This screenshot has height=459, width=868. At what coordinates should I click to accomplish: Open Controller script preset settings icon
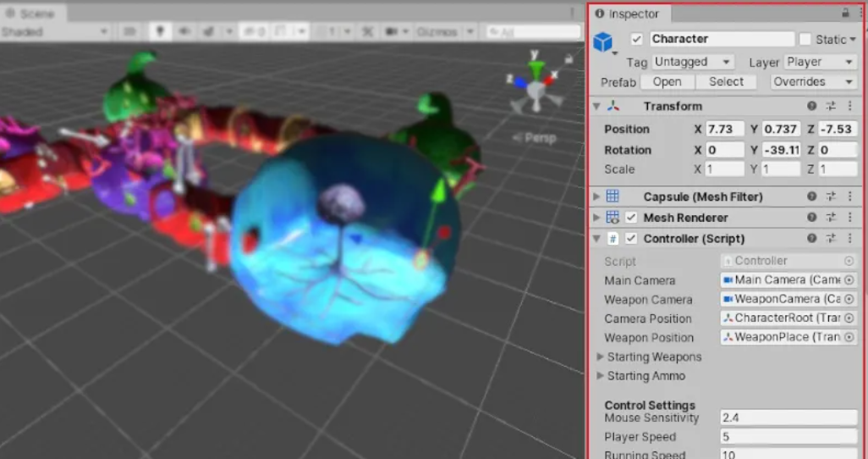(x=831, y=239)
